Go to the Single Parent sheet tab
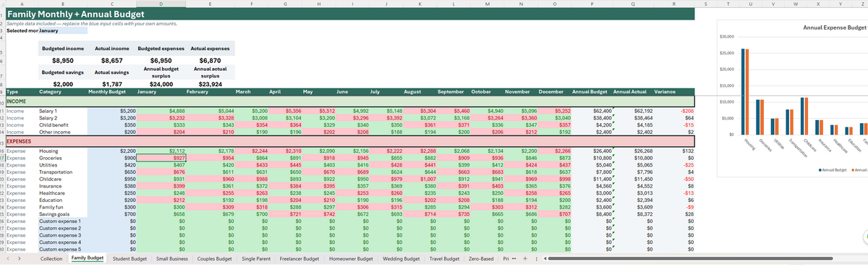Image resolution: width=868 pixels, height=265 pixels. tap(256, 258)
